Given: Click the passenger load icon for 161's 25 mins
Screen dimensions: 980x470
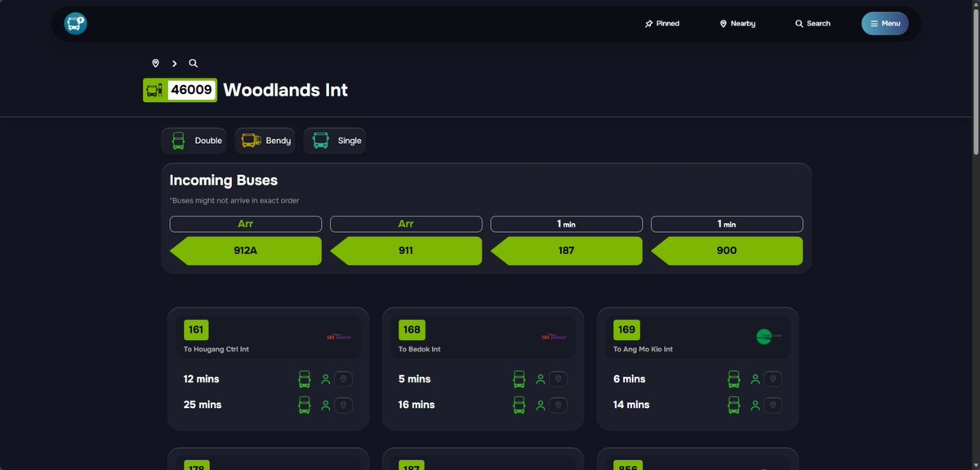Looking at the screenshot, I should pos(325,405).
